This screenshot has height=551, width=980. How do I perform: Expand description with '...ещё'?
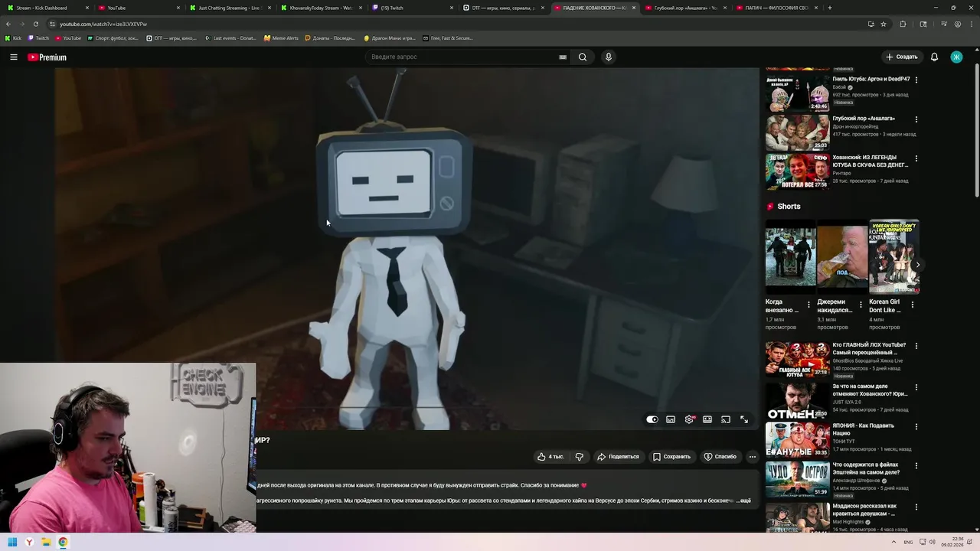click(743, 500)
